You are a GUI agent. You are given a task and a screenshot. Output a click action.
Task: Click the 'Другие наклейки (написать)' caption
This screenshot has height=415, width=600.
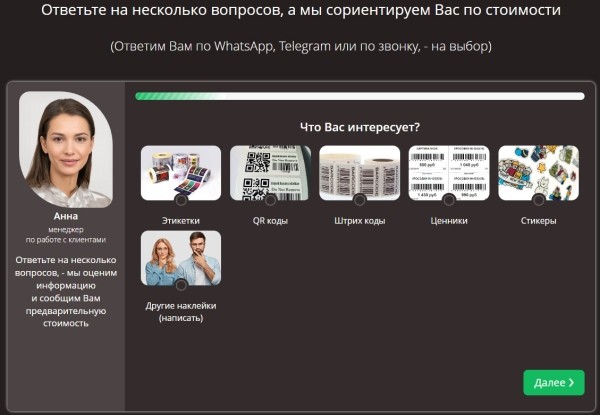tap(181, 312)
